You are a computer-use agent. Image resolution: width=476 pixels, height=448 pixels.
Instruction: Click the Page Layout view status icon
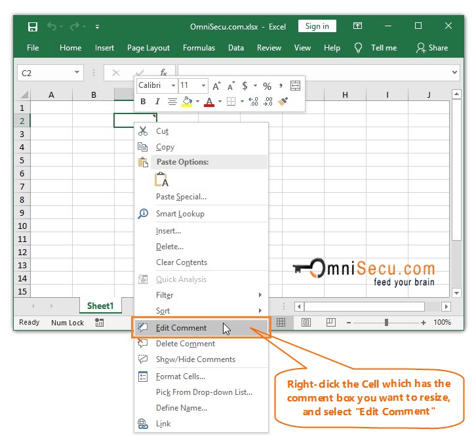pos(306,323)
